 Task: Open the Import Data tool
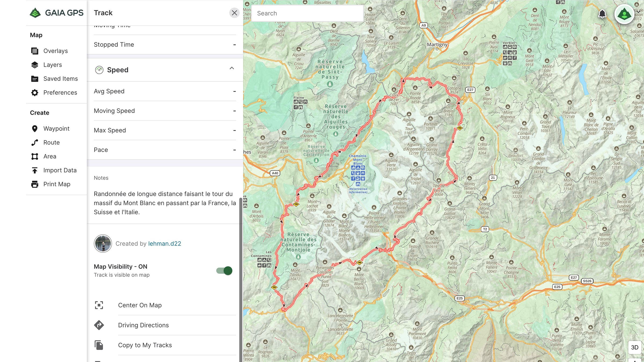click(x=60, y=170)
